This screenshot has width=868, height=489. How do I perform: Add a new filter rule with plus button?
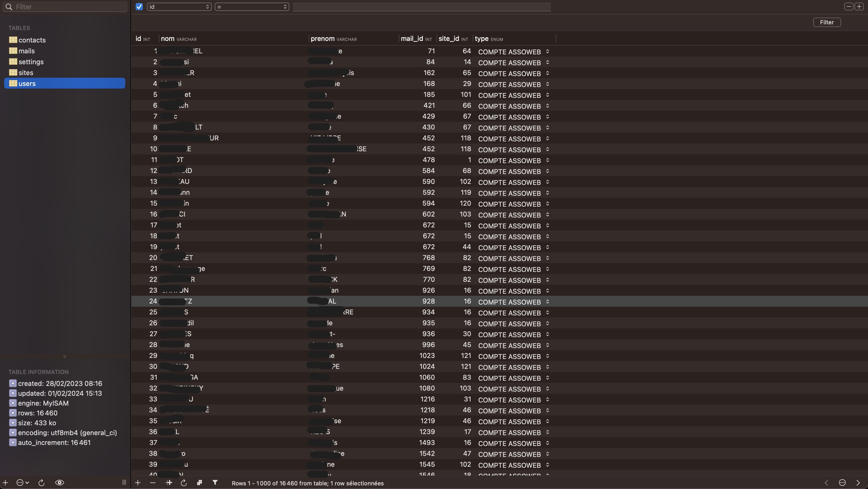(x=859, y=7)
